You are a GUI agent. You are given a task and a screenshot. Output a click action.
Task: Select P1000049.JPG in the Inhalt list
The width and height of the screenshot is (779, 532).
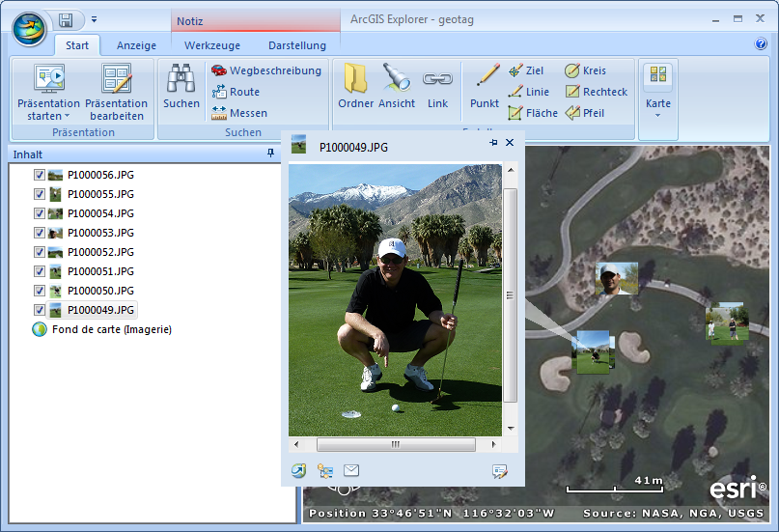pos(100,310)
